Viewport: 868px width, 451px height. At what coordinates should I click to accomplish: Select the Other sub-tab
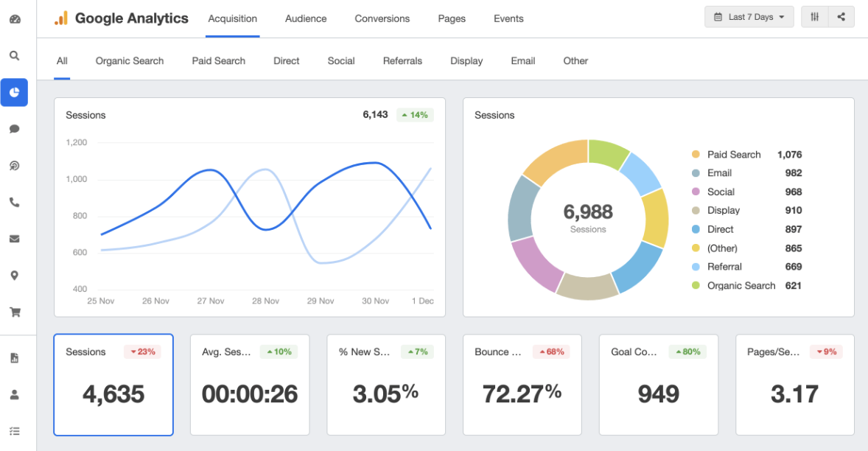tap(575, 61)
